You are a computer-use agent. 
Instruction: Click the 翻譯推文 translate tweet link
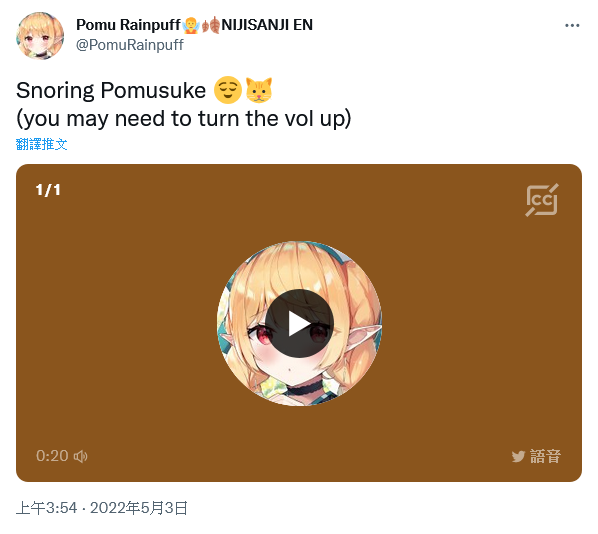pos(42,144)
